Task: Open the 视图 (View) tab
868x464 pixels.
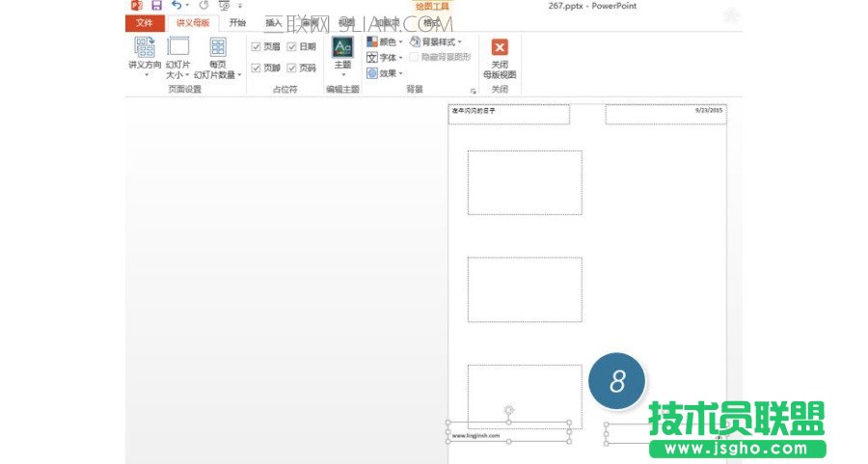Action: [x=346, y=23]
